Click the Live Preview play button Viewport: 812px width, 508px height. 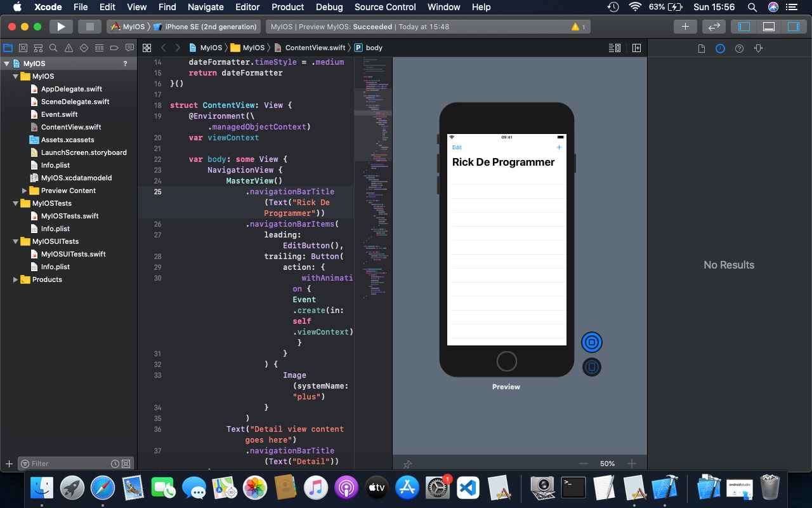click(591, 342)
